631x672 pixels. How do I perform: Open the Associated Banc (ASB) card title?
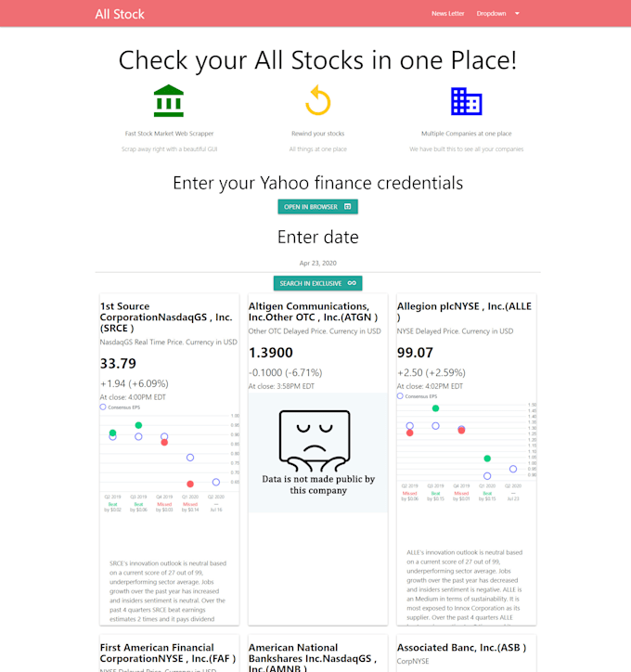(x=461, y=648)
